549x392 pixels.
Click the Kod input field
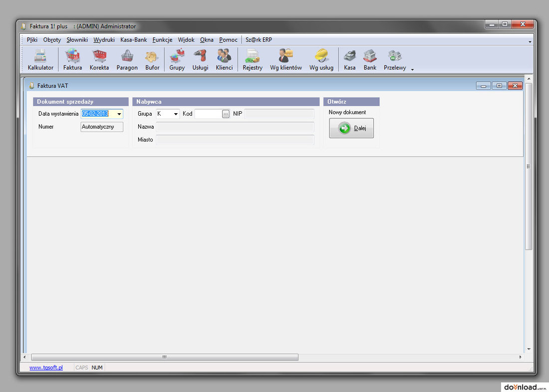(x=208, y=114)
